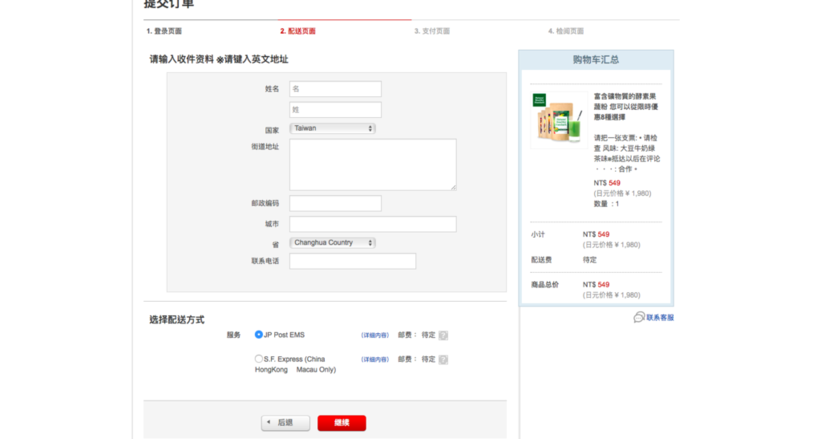Image resolution: width=821 pixels, height=439 pixels.
Task: Open step 4 review page tab
Action: [566, 31]
